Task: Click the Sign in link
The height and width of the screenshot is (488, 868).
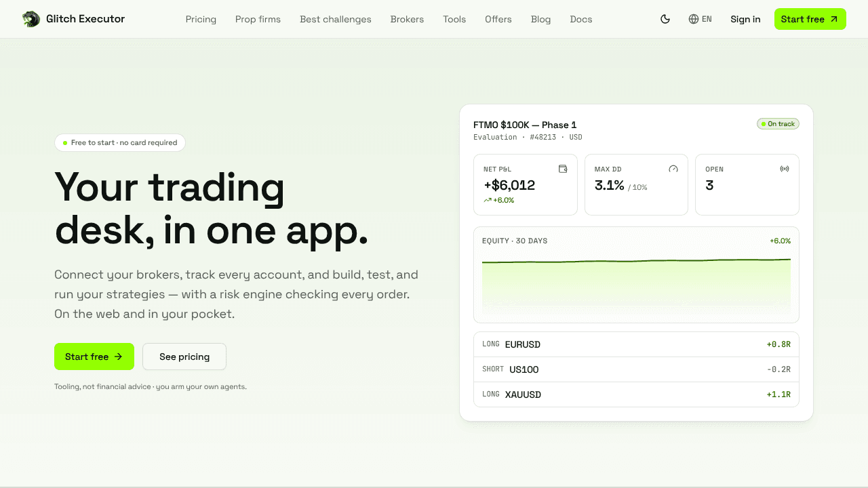Action: pos(745,19)
